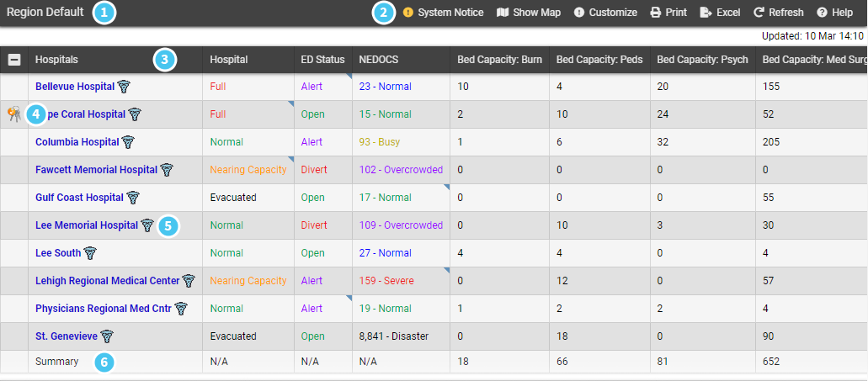The width and height of the screenshot is (868, 381).
Task: Click the Bed Capacity: Peds column header
Action: (600, 60)
